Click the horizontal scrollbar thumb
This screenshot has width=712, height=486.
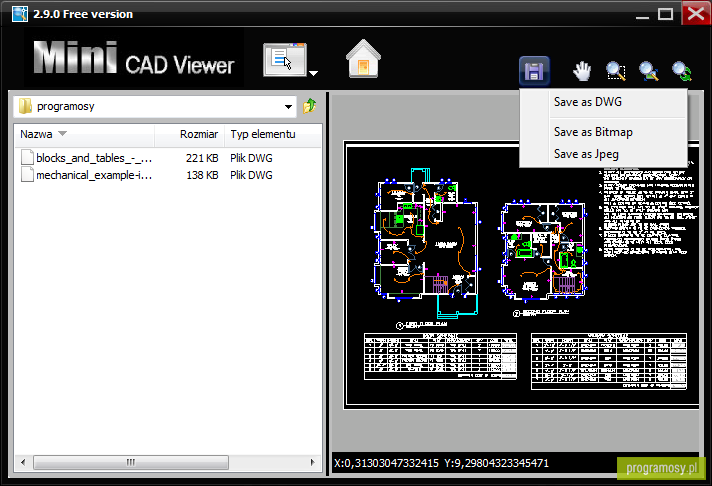[131, 462]
